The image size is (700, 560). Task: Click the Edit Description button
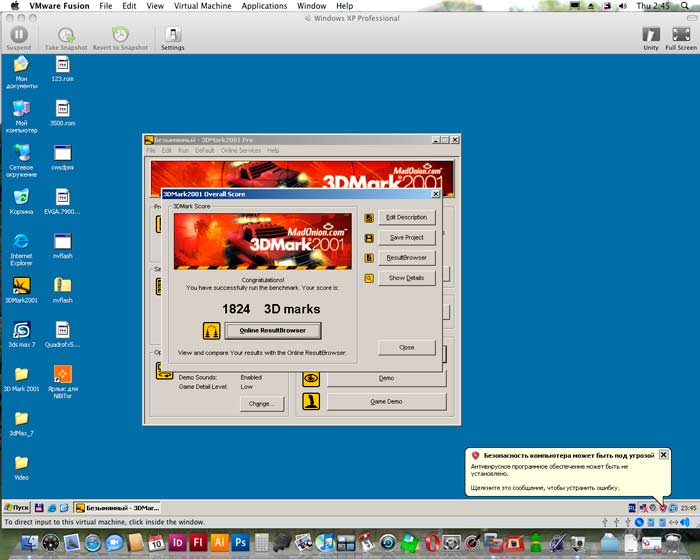406,217
